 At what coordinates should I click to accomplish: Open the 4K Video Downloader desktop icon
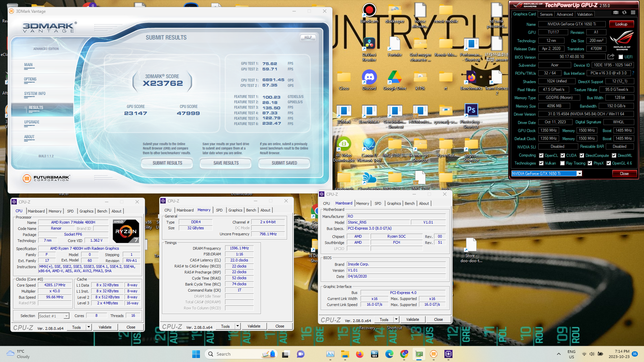pyautogui.click(x=344, y=150)
